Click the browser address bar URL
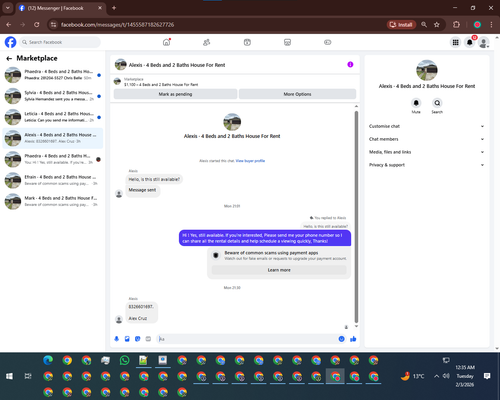 (x=117, y=25)
